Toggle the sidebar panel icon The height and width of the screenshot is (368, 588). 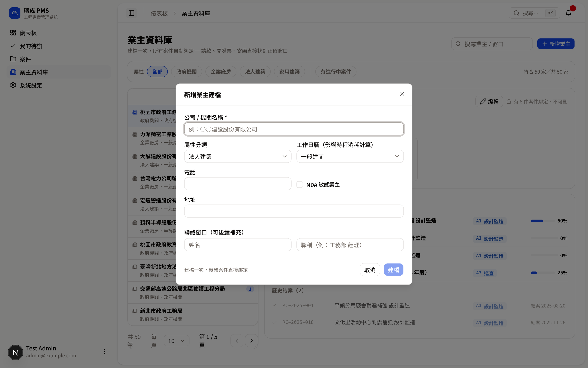[x=131, y=13]
